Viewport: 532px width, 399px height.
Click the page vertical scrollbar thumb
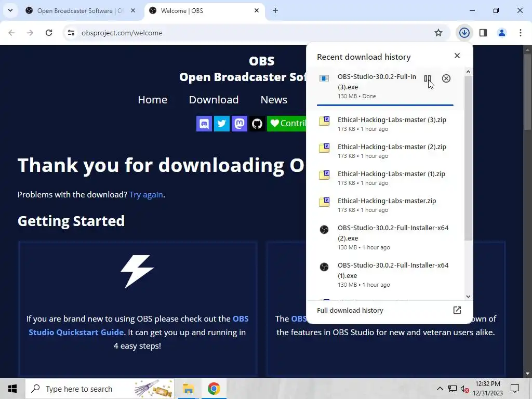pos(527,91)
